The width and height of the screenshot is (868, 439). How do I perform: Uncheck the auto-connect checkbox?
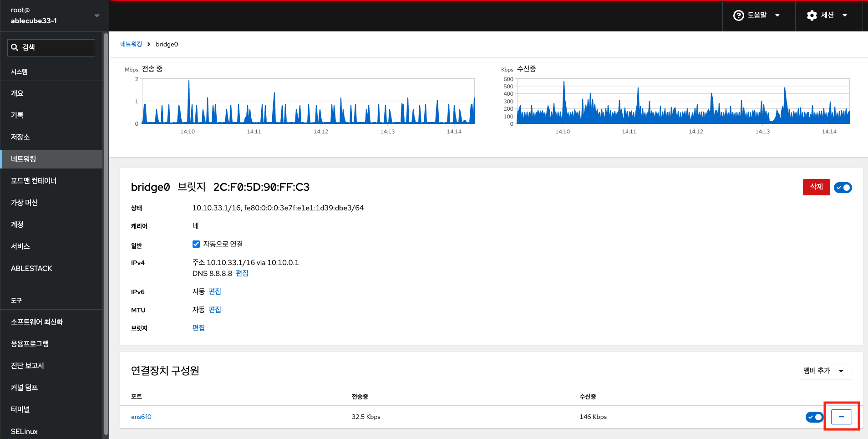tap(196, 244)
